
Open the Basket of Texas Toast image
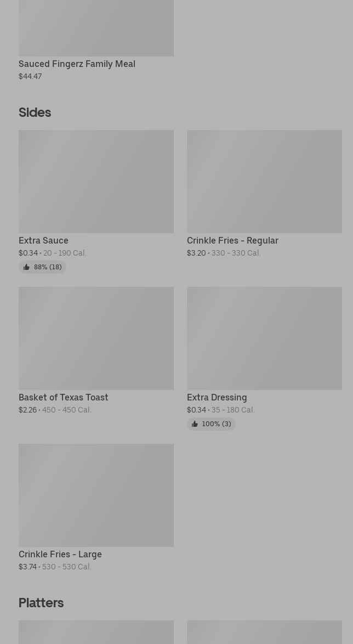click(96, 338)
